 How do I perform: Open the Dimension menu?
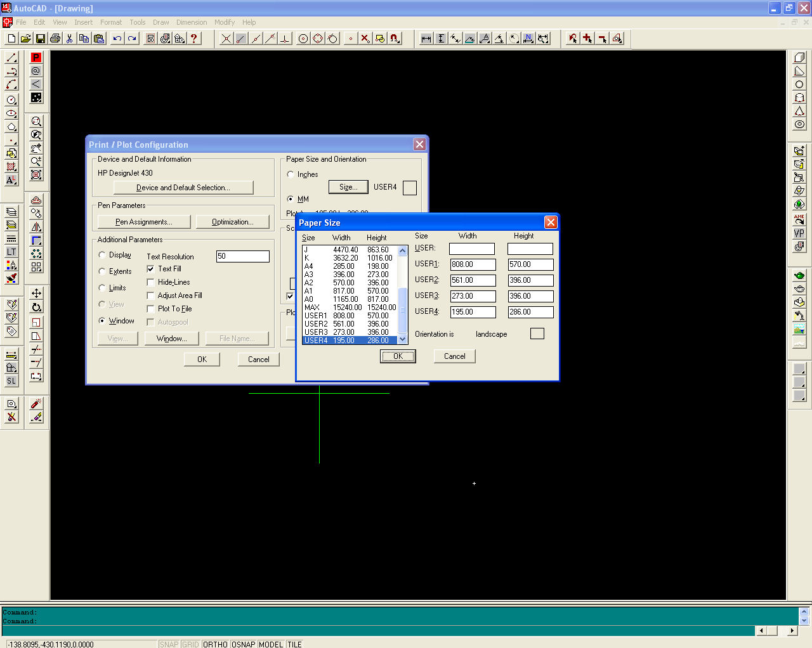pyautogui.click(x=192, y=22)
